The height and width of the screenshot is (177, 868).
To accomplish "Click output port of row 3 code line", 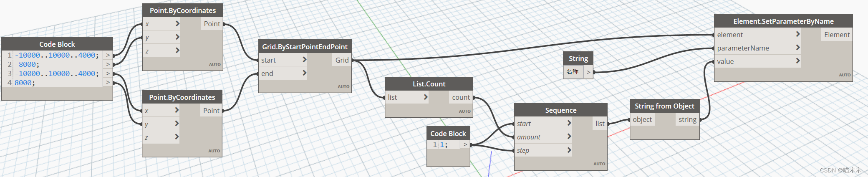I will tap(108, 73).
